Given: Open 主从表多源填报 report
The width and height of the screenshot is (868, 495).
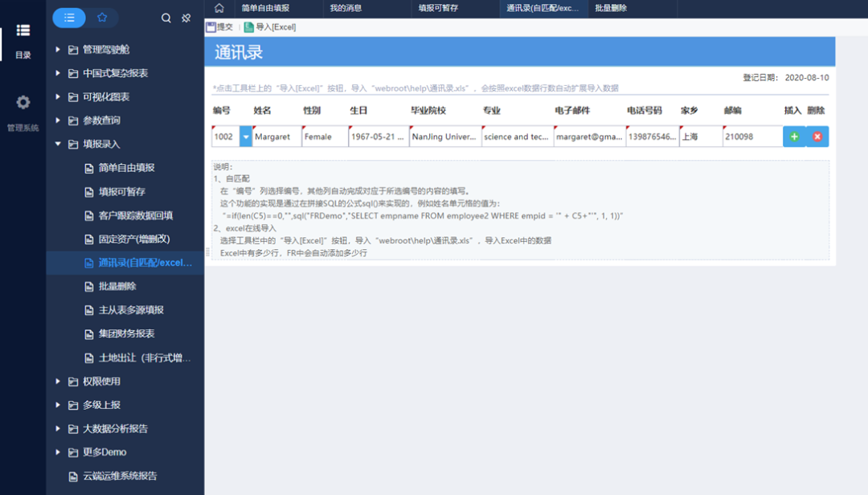Looking at the screenshot, I should click(131, 310).
